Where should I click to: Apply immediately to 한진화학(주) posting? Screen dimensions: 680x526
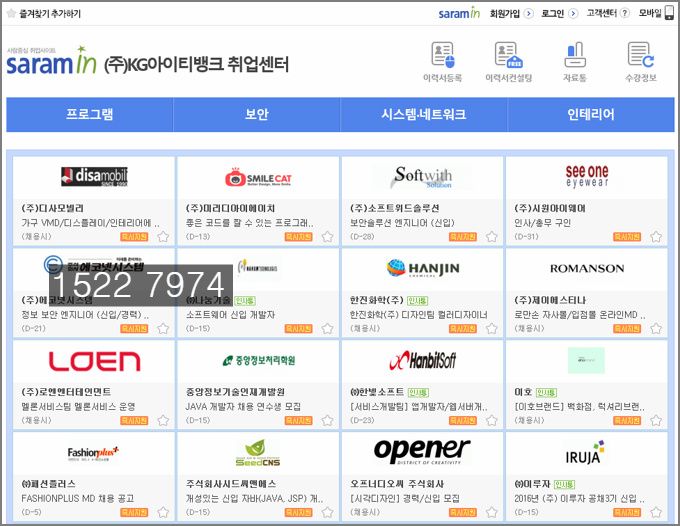(x=463, y=329)
